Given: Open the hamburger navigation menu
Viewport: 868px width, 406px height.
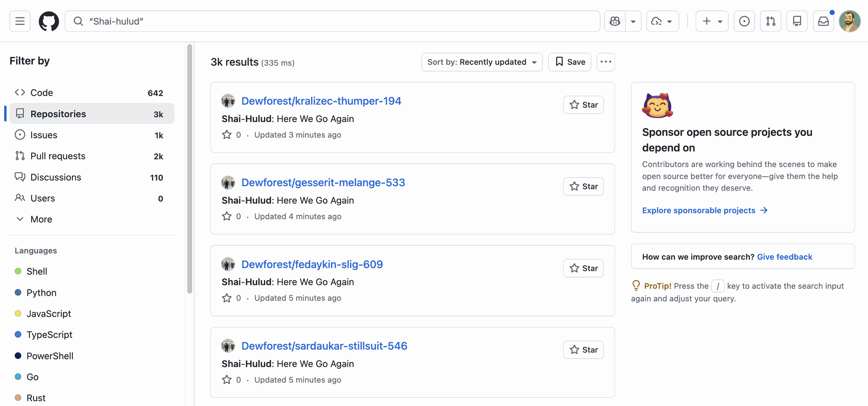Looking at the screenshot, I should click(20, 21).
